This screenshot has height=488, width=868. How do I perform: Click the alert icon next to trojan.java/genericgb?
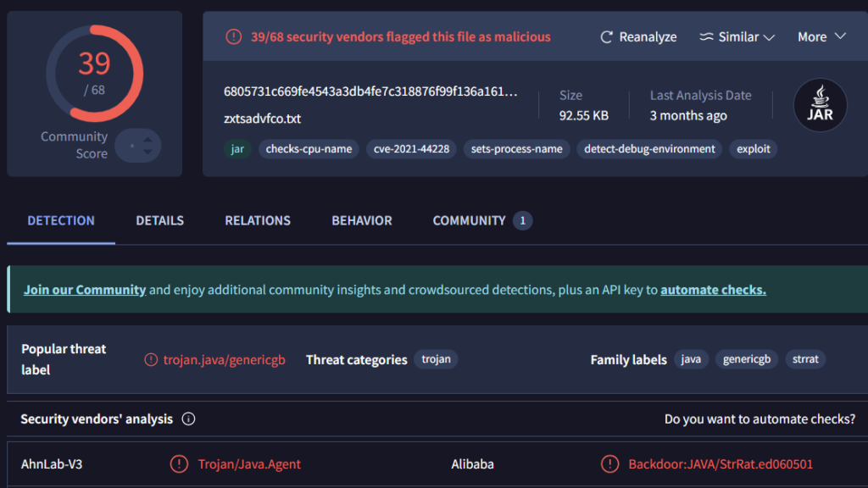pos(151,359)
